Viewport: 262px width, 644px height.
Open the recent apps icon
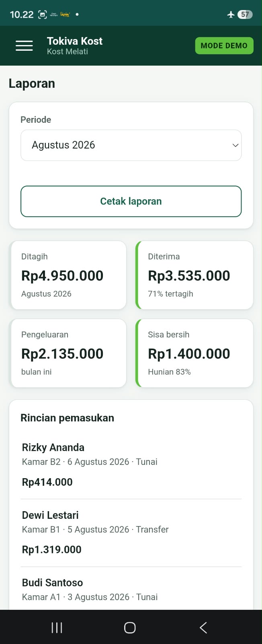(x=57, y=627)
